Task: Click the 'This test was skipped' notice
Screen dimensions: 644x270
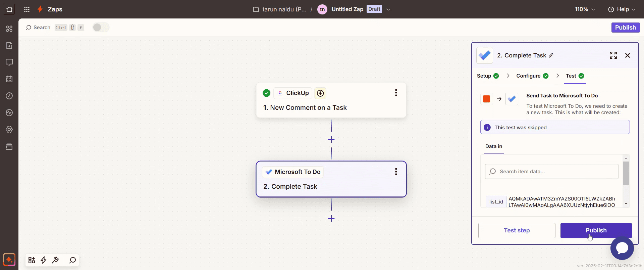Action: tap(555, 127)
